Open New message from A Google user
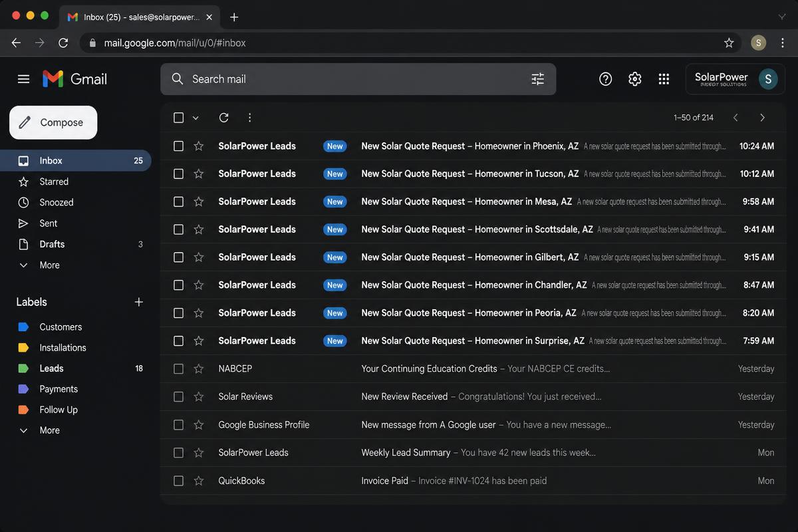The height and width of the screenshot is (532, 798). pos(473,424)
